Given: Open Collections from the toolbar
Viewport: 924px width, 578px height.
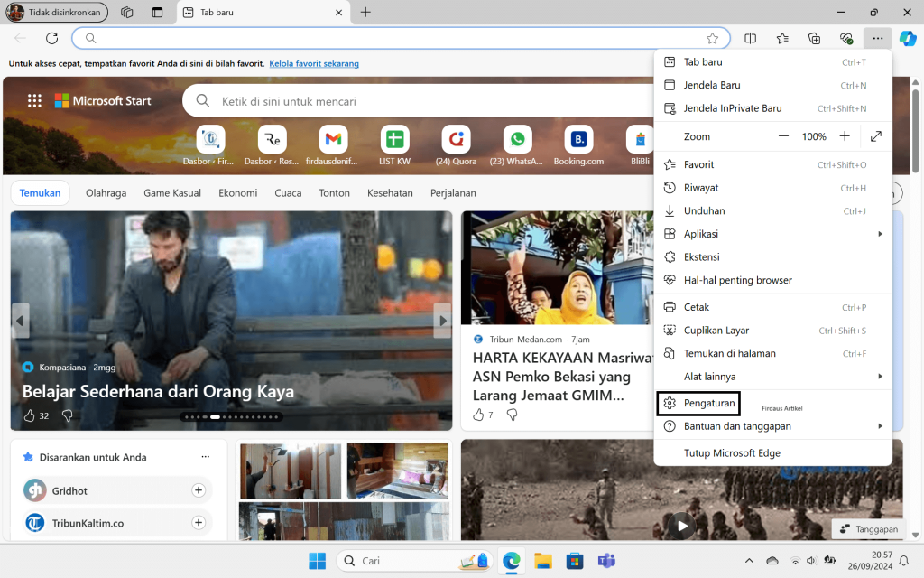Looking at the screenshot, I should tap(814, 38).
